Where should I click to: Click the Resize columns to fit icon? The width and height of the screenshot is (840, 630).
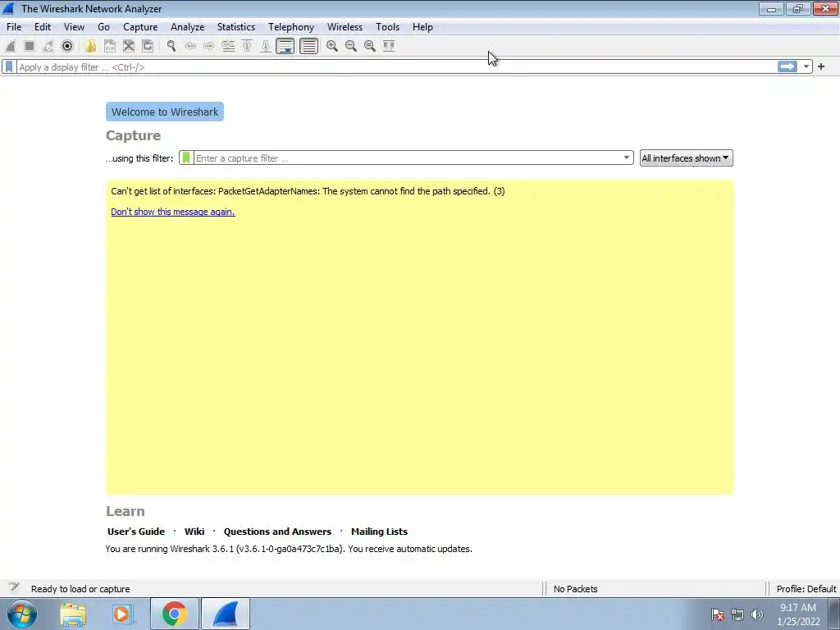pos(389,46)
